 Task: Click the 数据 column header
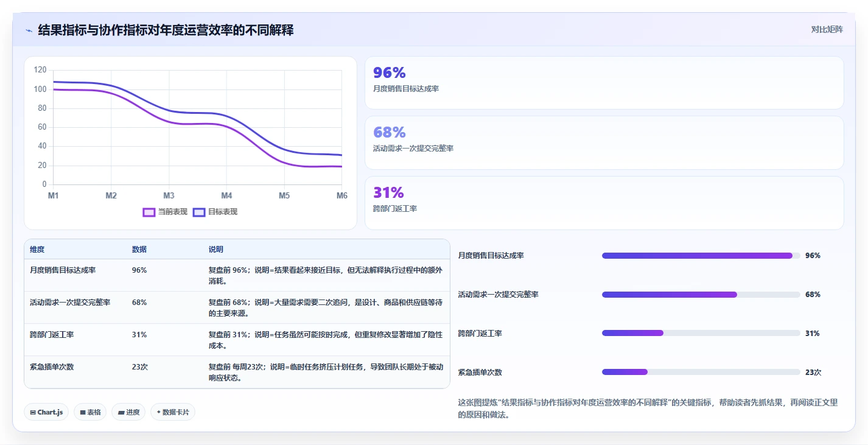point(139,250)
